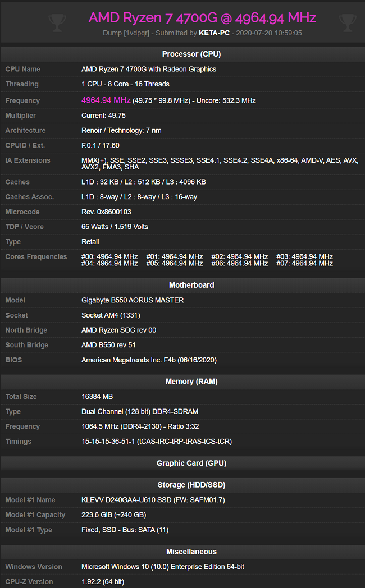Click 'Dual Channel (128 bit) DDR4-SDRAM'

(x=140, y=412)
